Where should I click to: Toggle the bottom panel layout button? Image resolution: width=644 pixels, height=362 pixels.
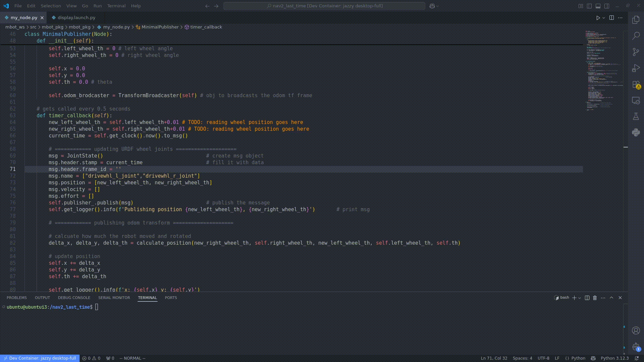click(x=598, y=6)
